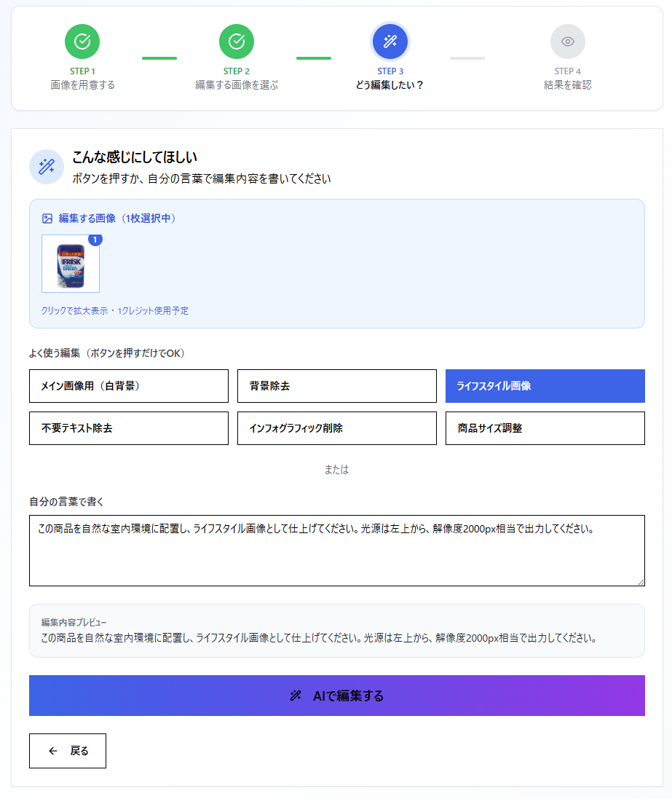Choose the 不要テキスト除去 preset
The image size is (672, 799).
point(129,428)
